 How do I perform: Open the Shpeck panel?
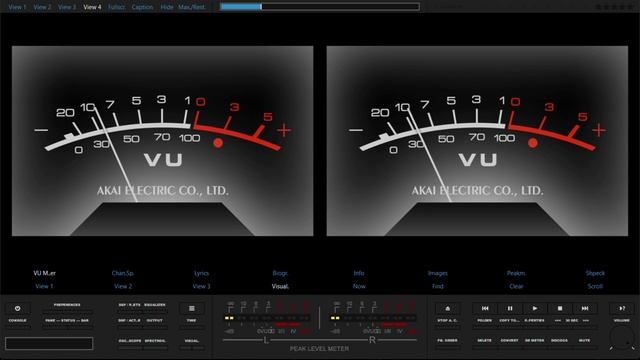coord(595,273)
